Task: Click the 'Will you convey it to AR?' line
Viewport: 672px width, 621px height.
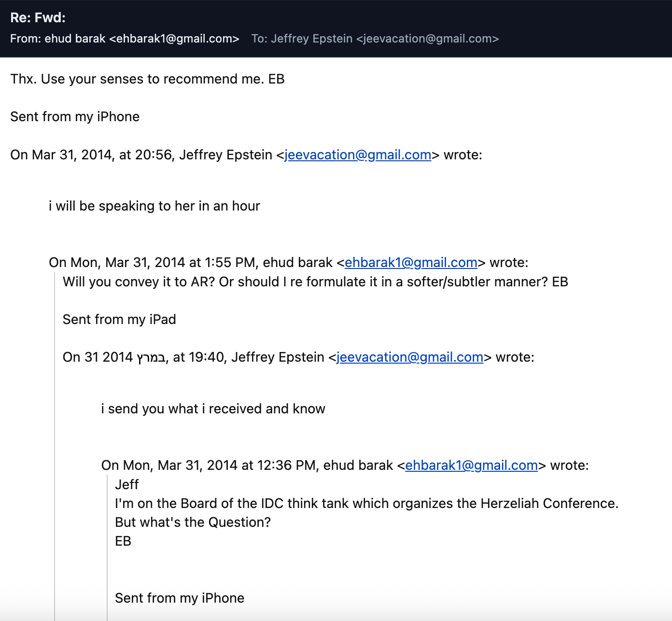Action: [x=315, y=282]
